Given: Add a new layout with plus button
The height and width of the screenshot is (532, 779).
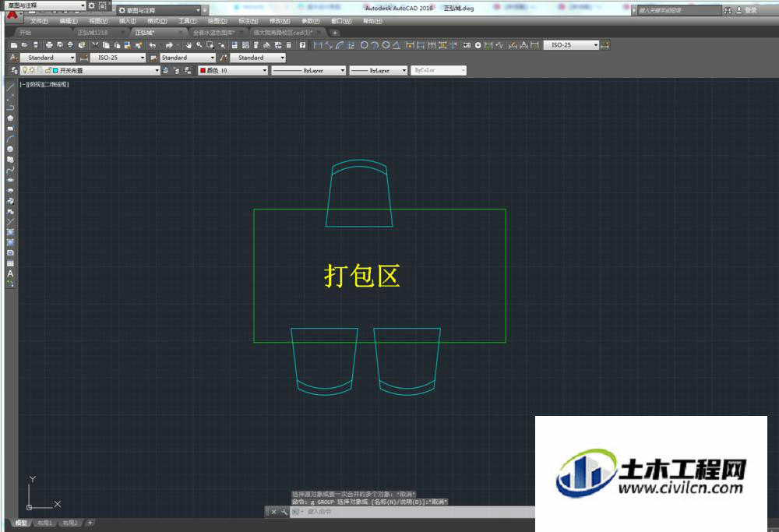Looking at the screenshot, I should [90, 523].
